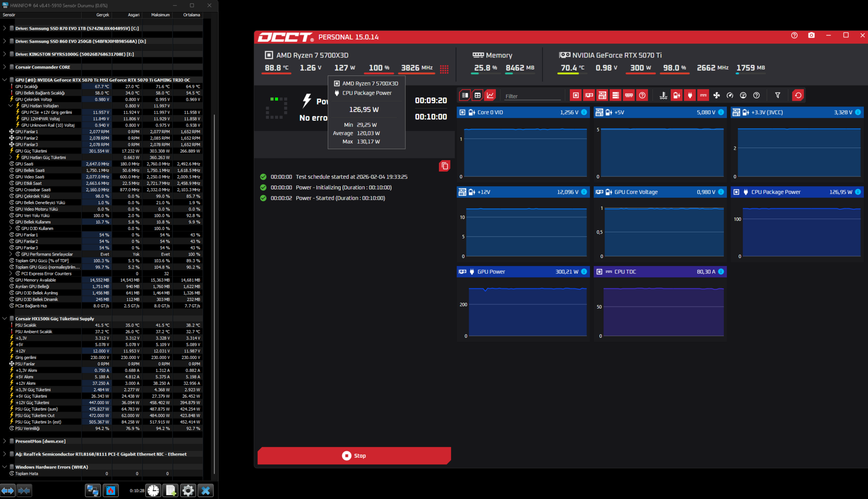Collapse the GPU [#0] NVIDIA GeForce RTX 5070 Ti node
This screenshot has height=499, width=868.
pyautogui.click(x=5, y=80)
